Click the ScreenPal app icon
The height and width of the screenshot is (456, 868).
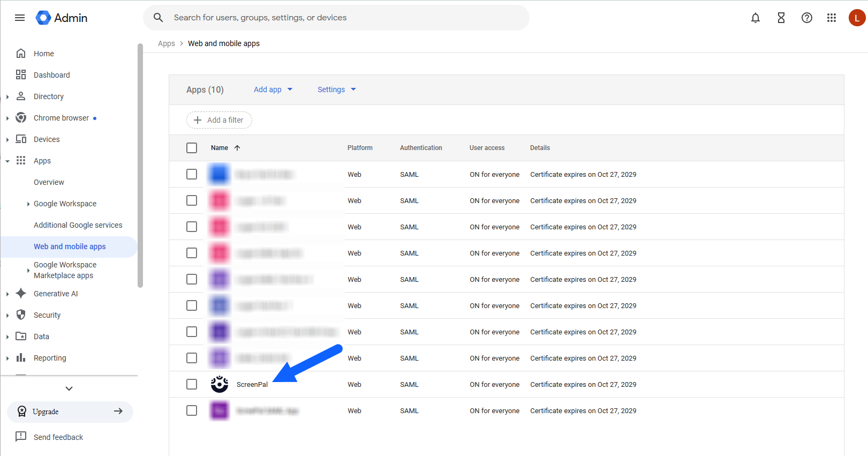220,384
